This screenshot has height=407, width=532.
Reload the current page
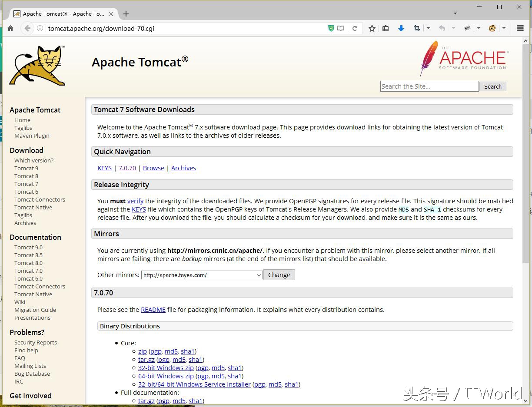tap(355, 28)
